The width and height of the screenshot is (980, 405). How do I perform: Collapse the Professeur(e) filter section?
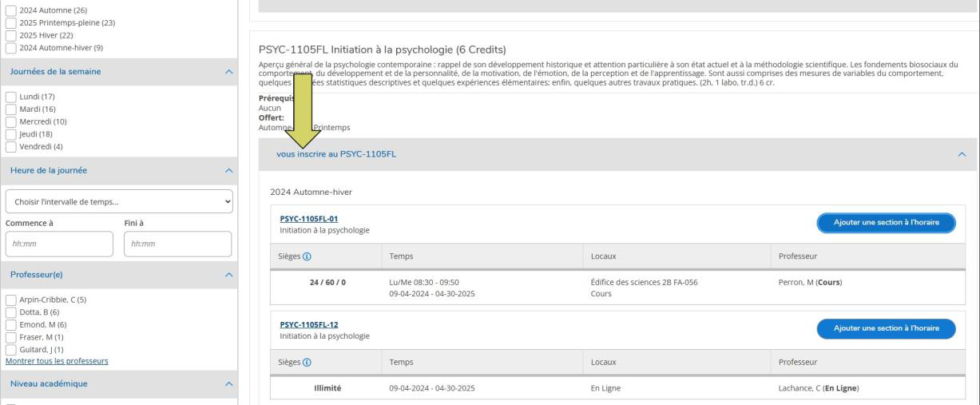point(230,275)
